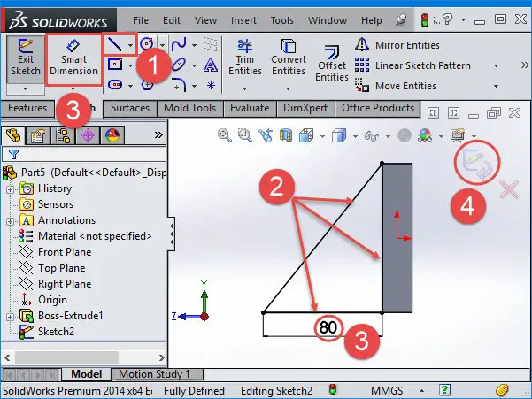Click the 80 dimension value
The width and height of the screenshot is (532, 399).
click(x=328, y=327)
